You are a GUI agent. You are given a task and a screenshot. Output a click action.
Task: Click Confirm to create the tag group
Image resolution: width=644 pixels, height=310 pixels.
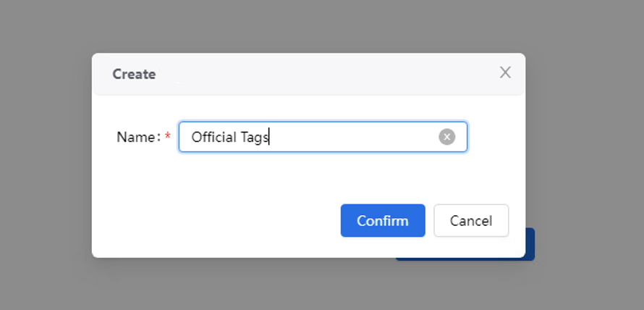point(383,221)
